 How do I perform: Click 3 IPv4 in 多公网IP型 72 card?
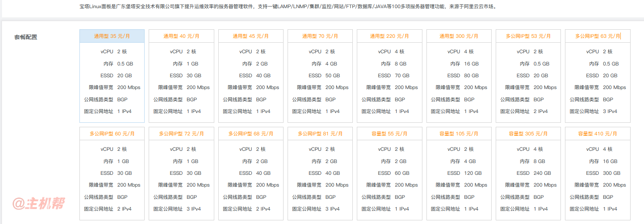193,209
